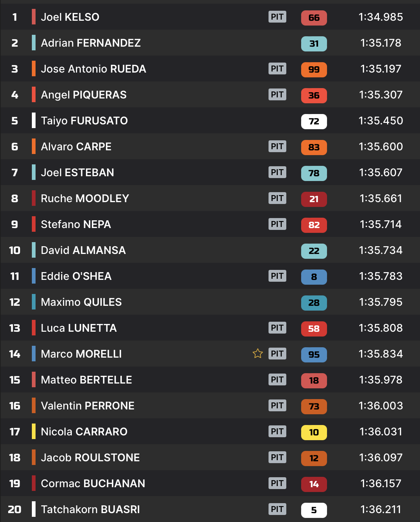Image resolution: width=420 pixels, height=522 pixels.
Task: Open Valentin PERRONE's rider entry
Action: (87, 406)
